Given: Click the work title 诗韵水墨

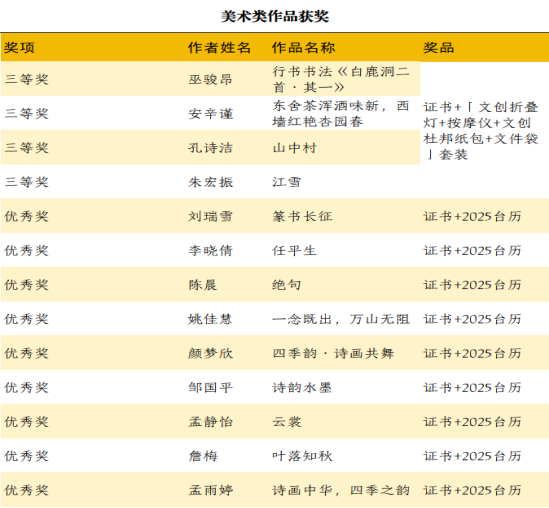Looking at the screenshot, I should pos(302,388).
